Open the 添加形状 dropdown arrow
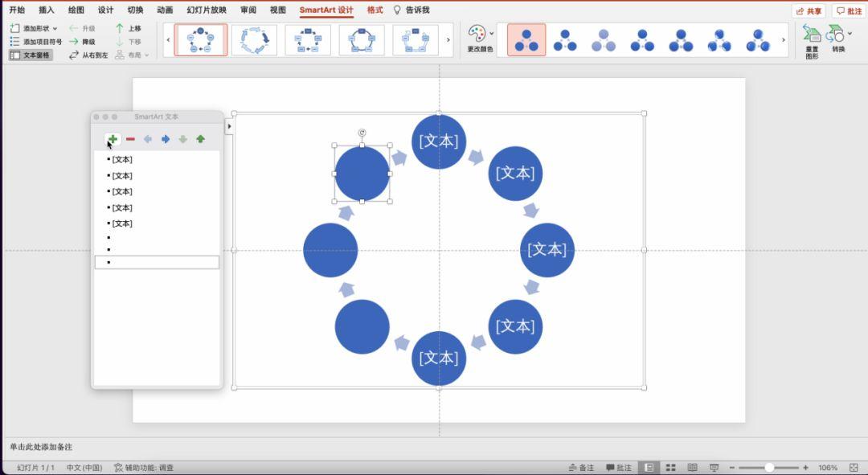 pyautogui.click(x=55, y=28)
